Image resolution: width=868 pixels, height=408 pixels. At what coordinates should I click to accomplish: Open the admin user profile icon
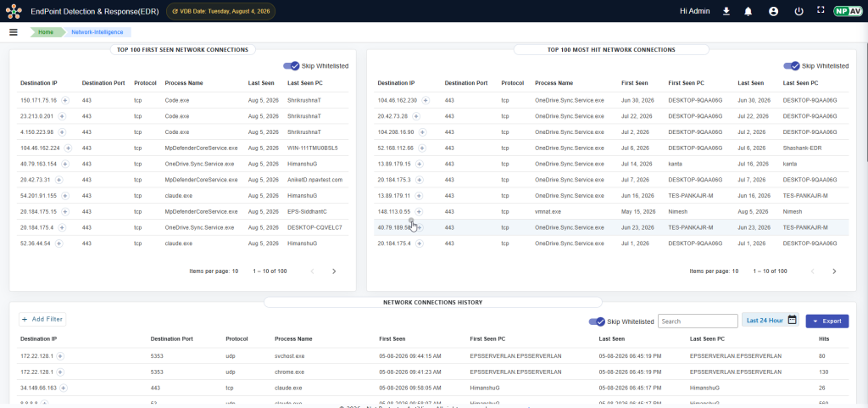tap(773, 11)
